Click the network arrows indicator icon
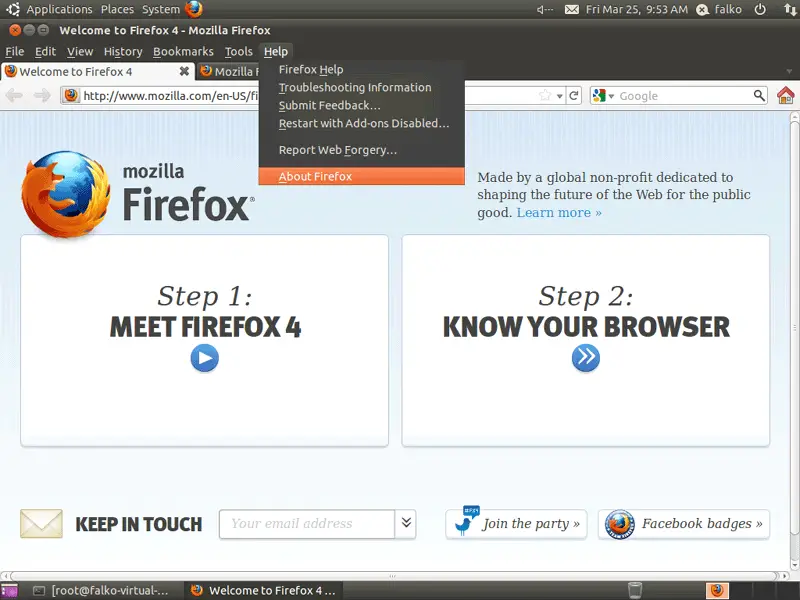The image size is (800, 600). [789, 9]
